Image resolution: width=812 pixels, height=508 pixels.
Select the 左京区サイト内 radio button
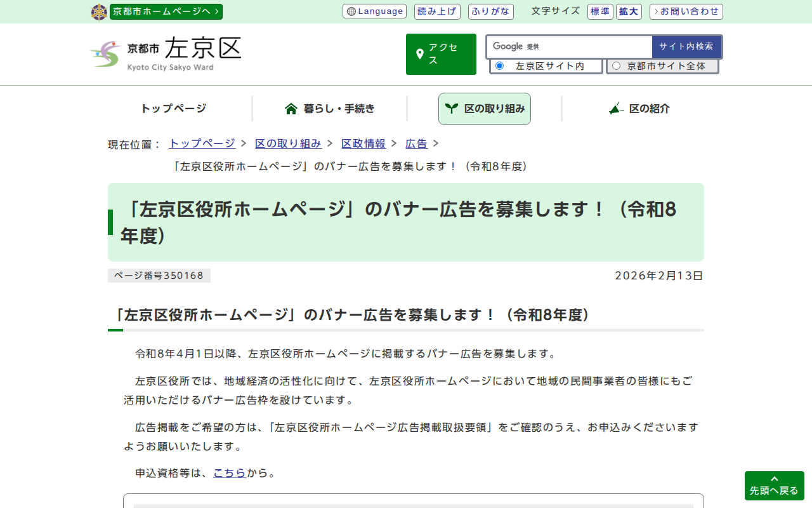pyautogui.click(x=499, y=66)
